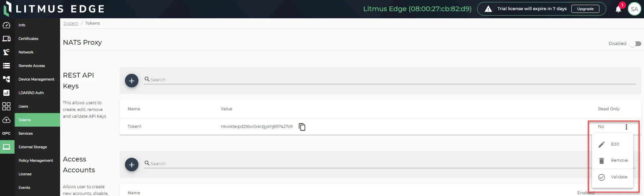
Task: Focus the REST API Keys search field
Action: point(390,80)
